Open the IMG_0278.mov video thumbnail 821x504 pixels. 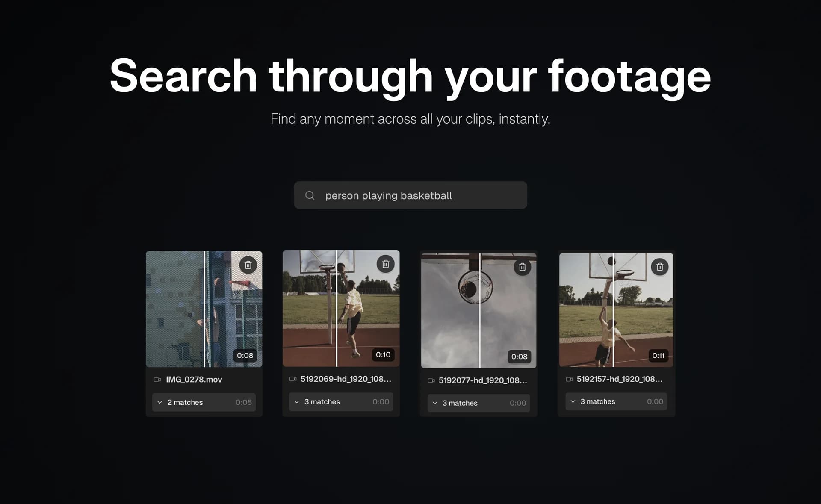[204, 309]
